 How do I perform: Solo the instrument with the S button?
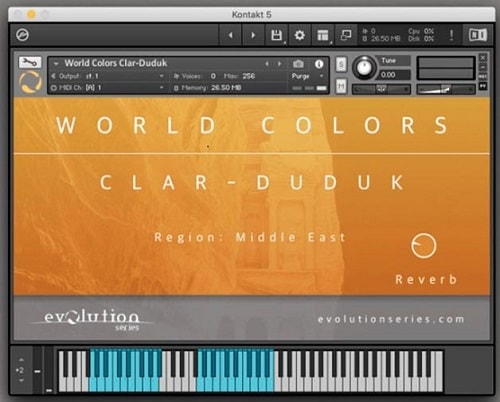[x=341, y=64]
